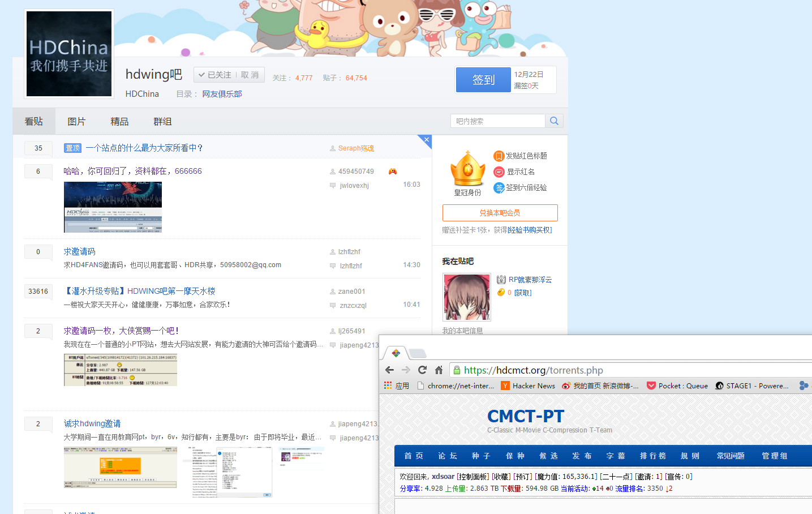Image resolution: width=812 pixels, height=514 pixels.
Task: Open the image thumbnail in the 哈哈，你可回归了 thread
Action: click(x=113, y=207)
